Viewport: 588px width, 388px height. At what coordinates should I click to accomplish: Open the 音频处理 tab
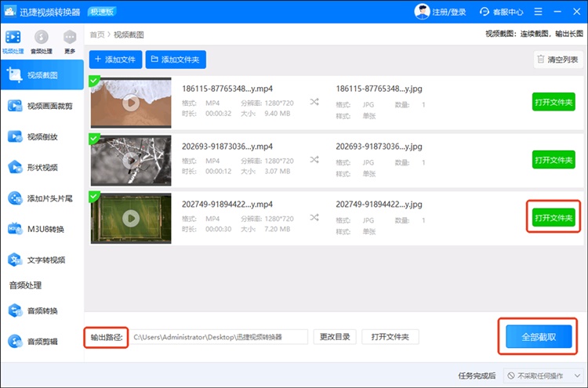pos(42,42)
